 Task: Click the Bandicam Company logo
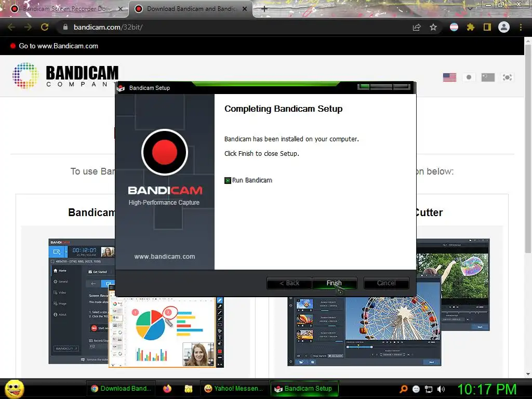pos(65,76)
